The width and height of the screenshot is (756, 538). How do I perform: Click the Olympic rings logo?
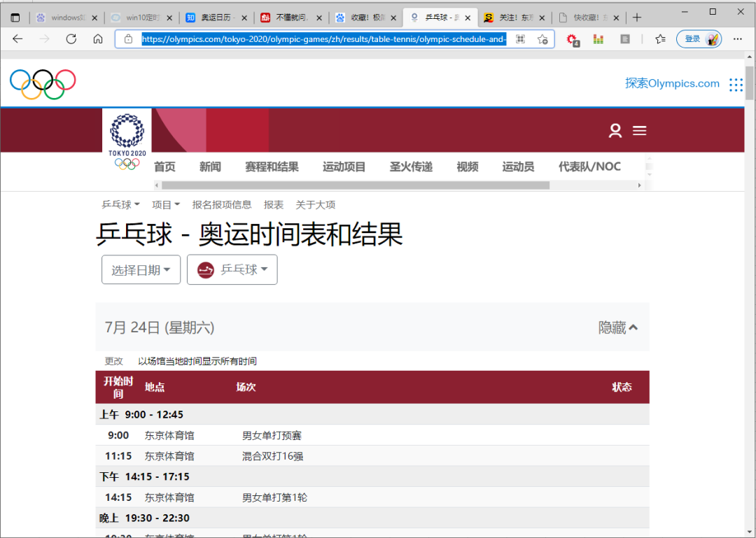pos(42,83)
